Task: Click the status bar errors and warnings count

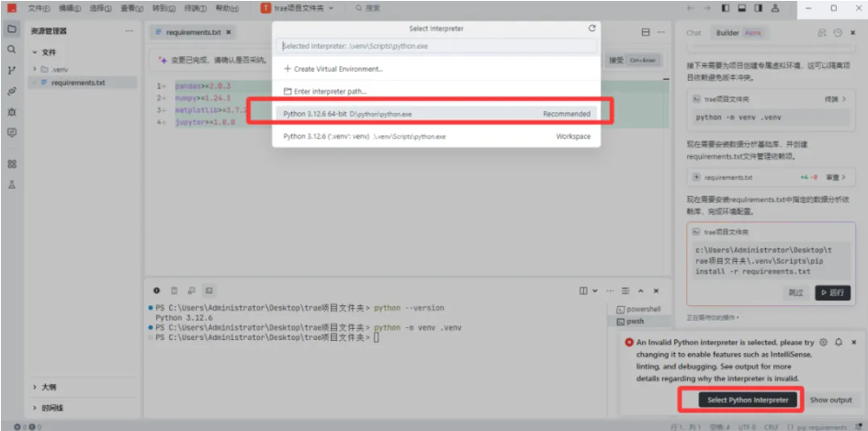Action: click(x=28, y=427)
